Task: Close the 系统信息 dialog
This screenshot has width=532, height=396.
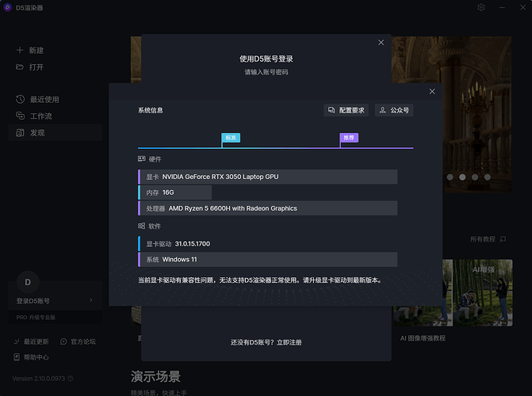Action: click(x=432, y=92)
